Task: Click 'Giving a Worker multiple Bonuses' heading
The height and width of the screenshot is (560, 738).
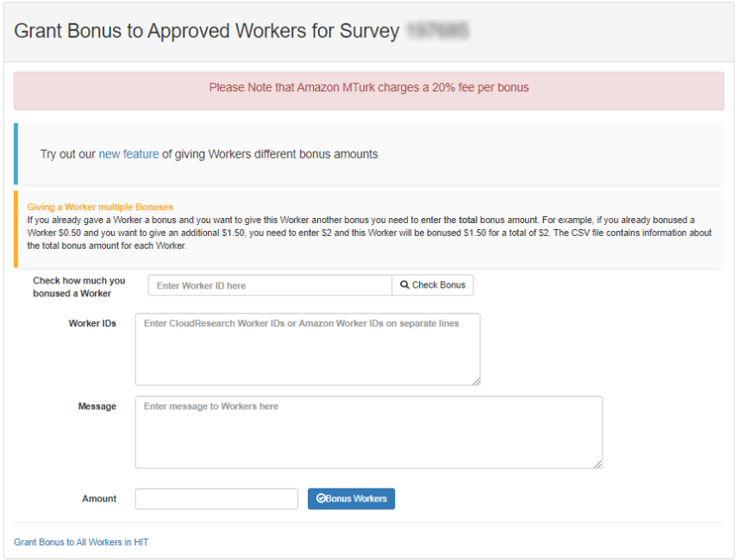Action: point(100,208)
